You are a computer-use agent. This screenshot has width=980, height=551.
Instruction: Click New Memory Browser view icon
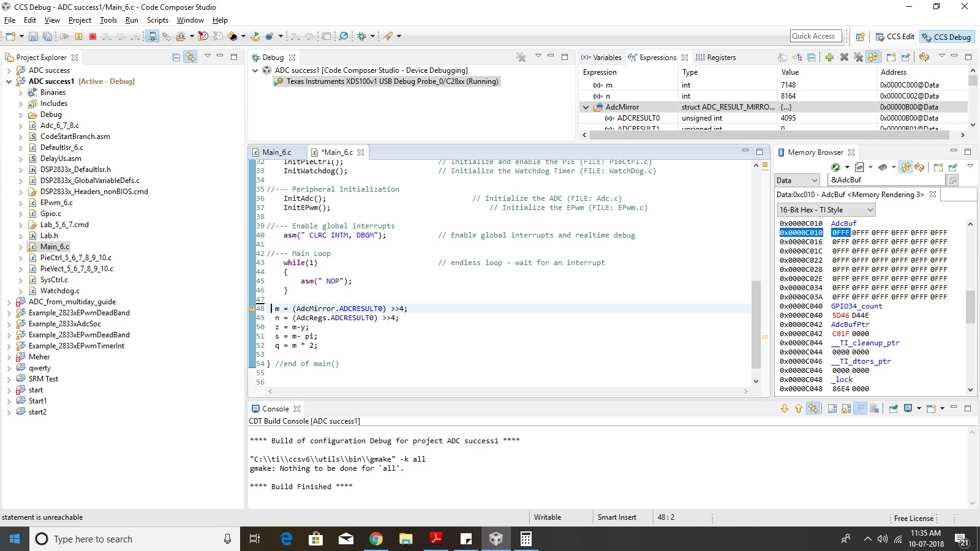[938, 167]
